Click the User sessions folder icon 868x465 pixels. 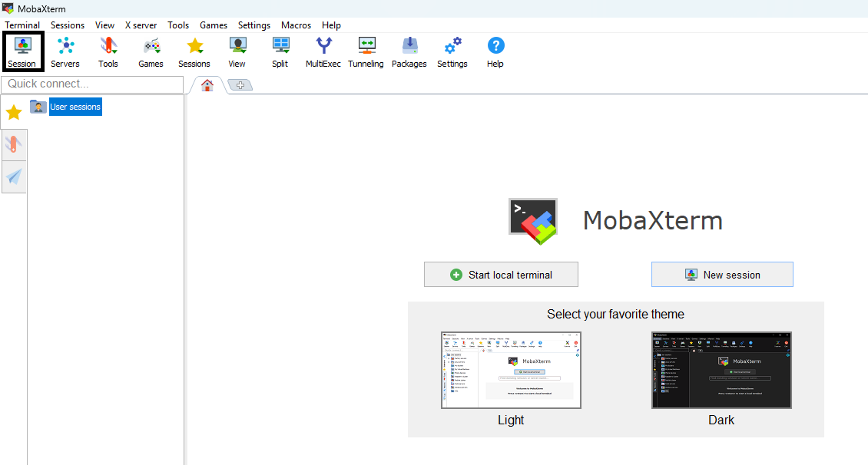pos(38,107)
